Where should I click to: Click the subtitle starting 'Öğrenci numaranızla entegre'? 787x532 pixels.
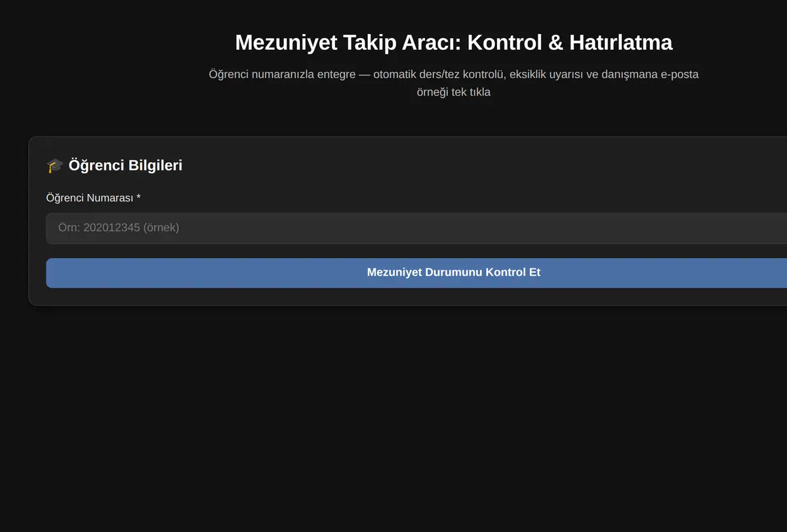click(454, 83)
